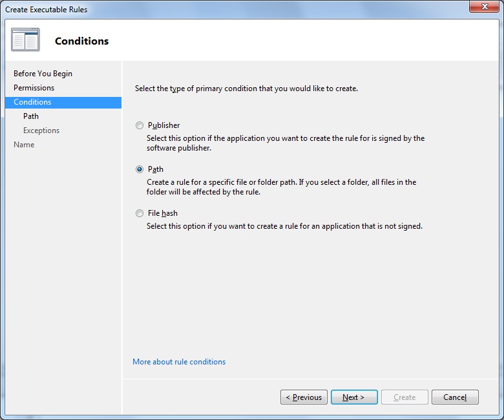Screen dimensions: 504x420
Task: Click the Publisher option description text
Action: [x=285, y=143]
